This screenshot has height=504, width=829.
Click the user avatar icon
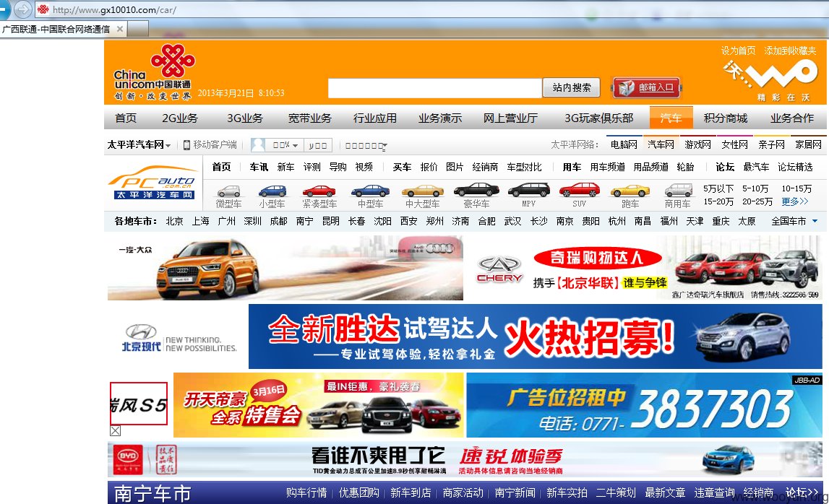[x=258, y=144]
